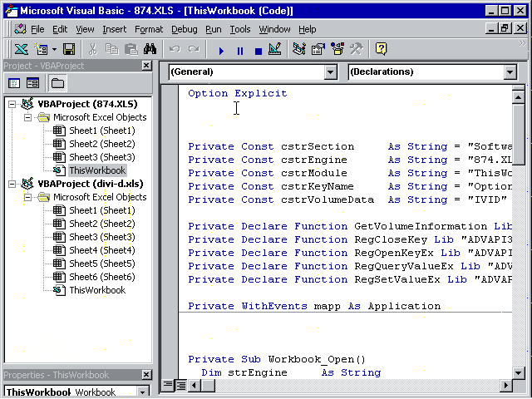Click the Break pause button
The height and width of the screenshot is (399, 532).
coord(240,51)
